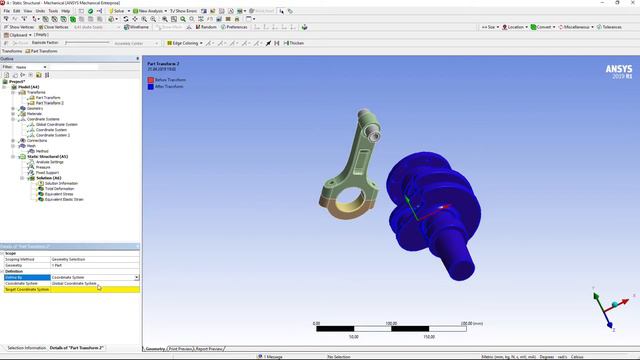Click the Part Transform toolbar button

click(41, 51)
